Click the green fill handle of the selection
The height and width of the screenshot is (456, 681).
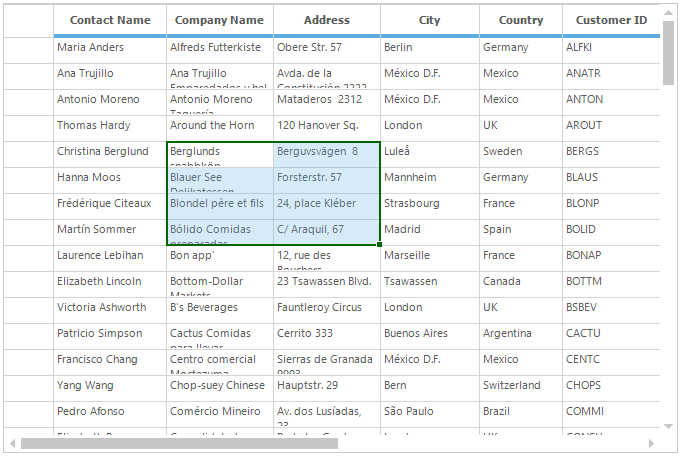379,245
